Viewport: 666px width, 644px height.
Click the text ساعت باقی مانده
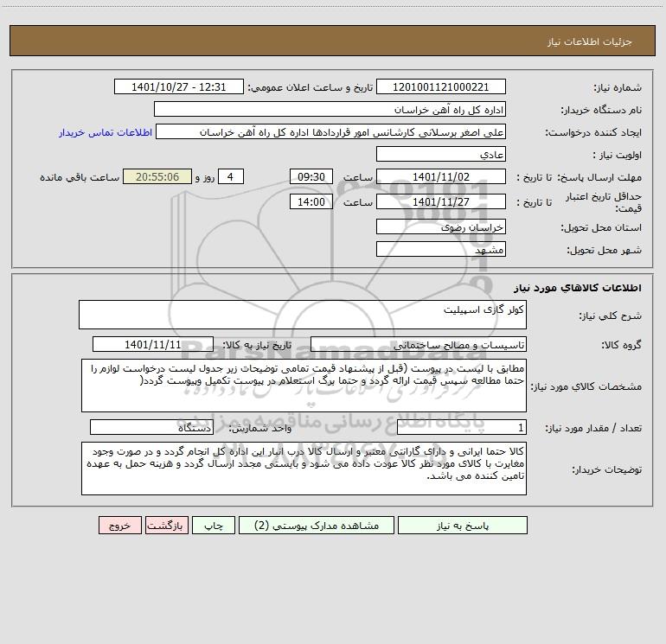80,177
